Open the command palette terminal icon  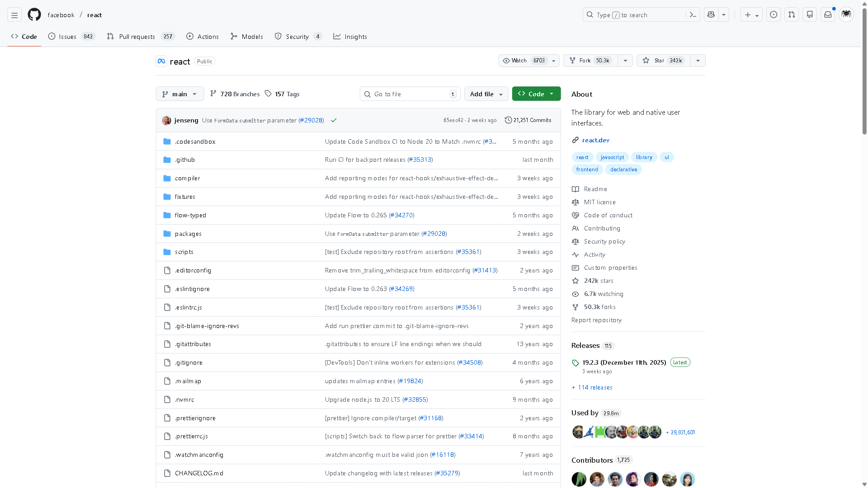tap(693, 14)
